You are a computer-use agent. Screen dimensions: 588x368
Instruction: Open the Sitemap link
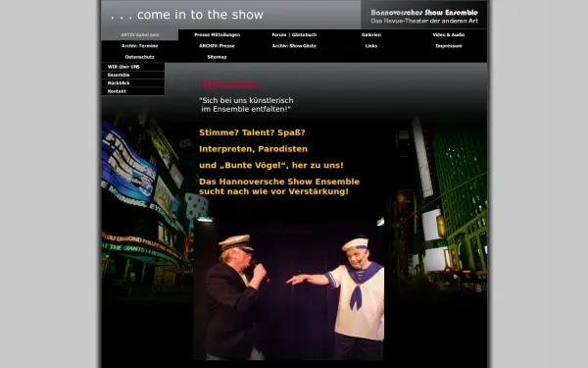218,57
